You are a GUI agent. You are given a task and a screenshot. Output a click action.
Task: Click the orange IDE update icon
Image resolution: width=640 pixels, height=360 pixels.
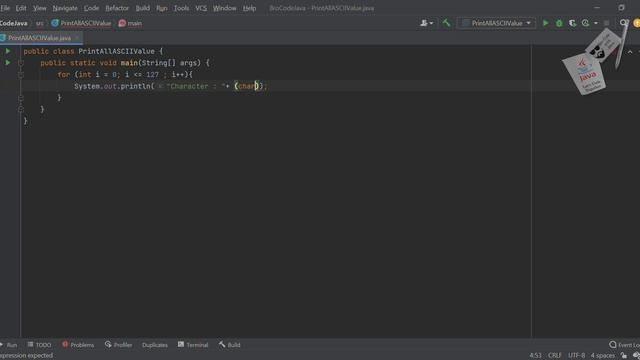[636, 23]
